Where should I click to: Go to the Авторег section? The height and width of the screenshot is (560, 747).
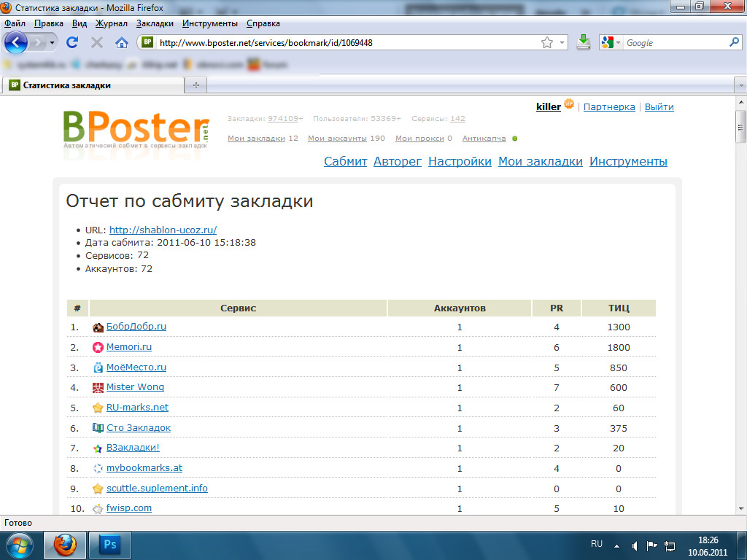(398, 161)
